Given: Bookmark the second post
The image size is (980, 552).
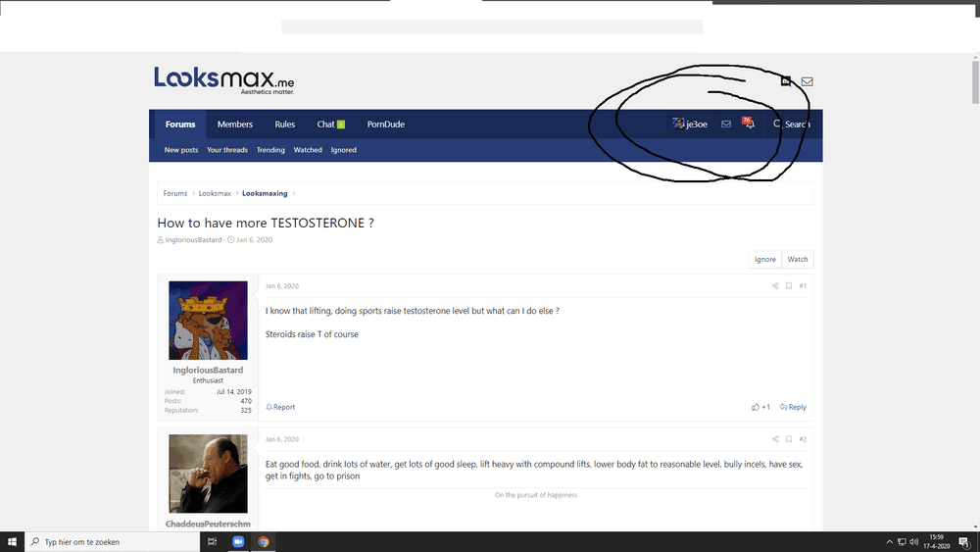Looking at the screenshot, I should tap(789, 439).
